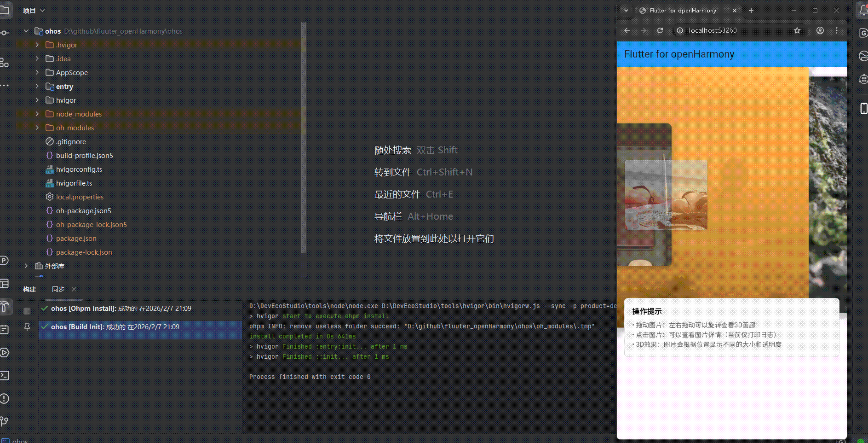Click the localhost:53260 address bar

tap(740, 30)
